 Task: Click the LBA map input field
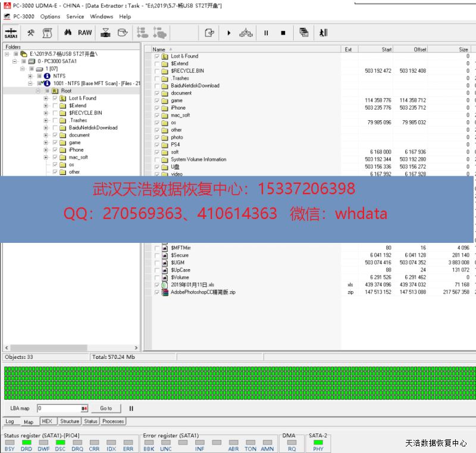(58, 408)
